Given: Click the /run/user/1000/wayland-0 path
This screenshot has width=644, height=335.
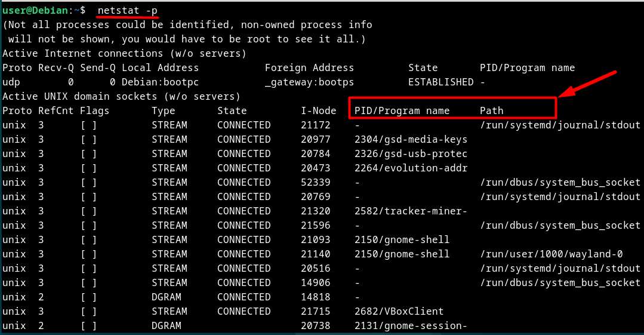Looking at the screenshot, I should (551, 254).
